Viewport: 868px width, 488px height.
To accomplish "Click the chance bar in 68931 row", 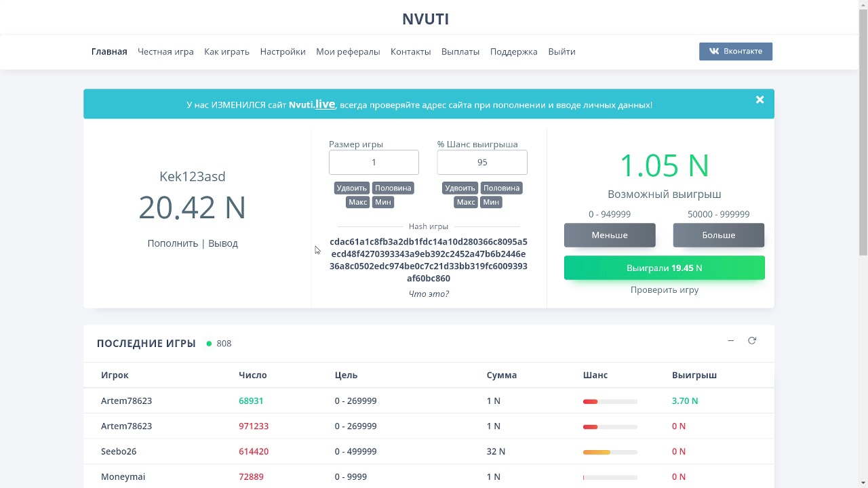I will click(x=610, y=402).
